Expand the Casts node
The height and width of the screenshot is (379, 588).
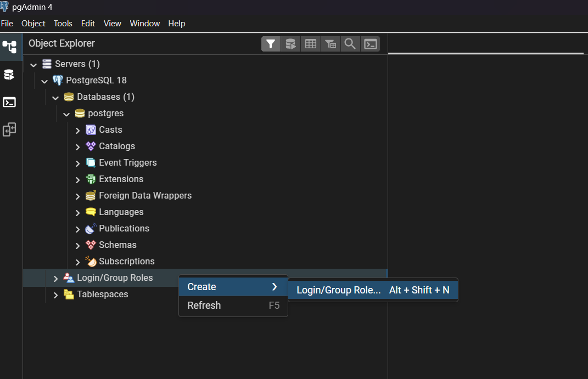pos(77,131)
